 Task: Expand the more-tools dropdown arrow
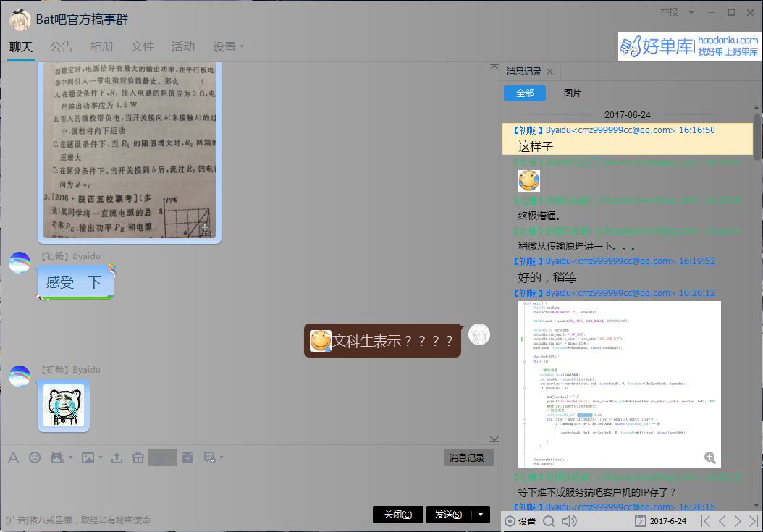222,457
